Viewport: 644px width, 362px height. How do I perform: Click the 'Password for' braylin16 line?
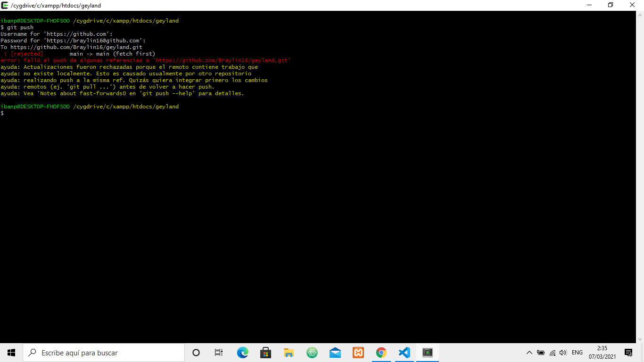click(x=73, y=41)
